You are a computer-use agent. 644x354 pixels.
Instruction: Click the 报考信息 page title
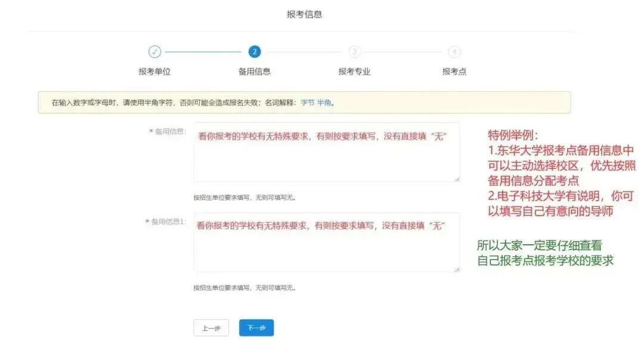(x=304, y=14)
